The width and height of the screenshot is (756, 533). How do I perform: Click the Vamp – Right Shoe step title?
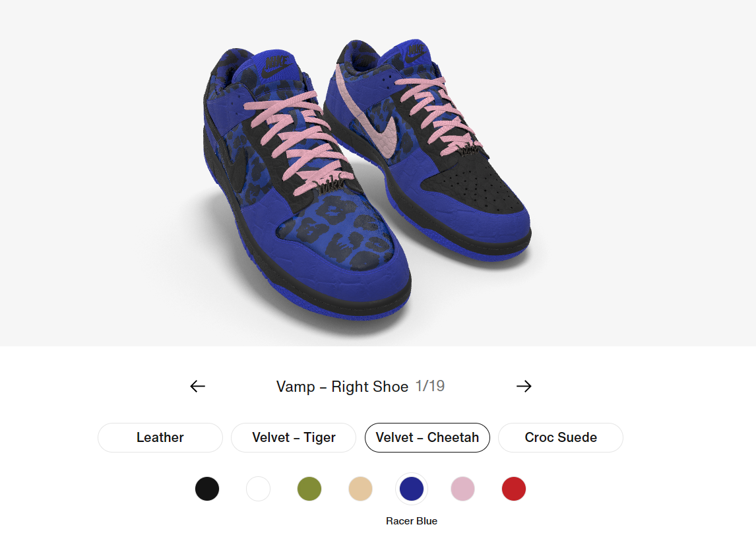click(x=342, y=387)
